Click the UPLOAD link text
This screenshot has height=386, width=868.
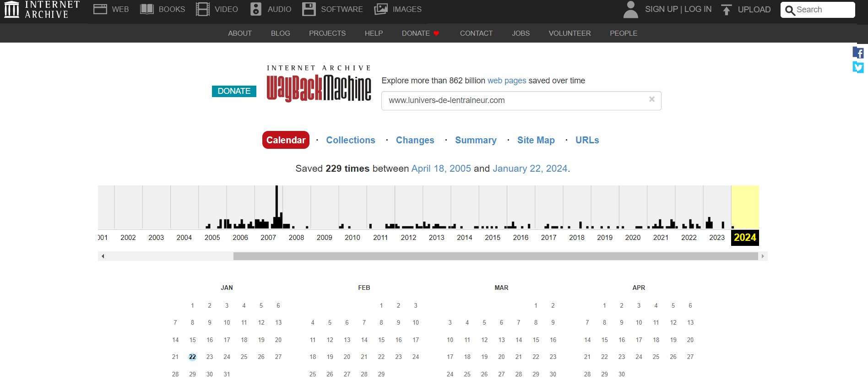754,10
